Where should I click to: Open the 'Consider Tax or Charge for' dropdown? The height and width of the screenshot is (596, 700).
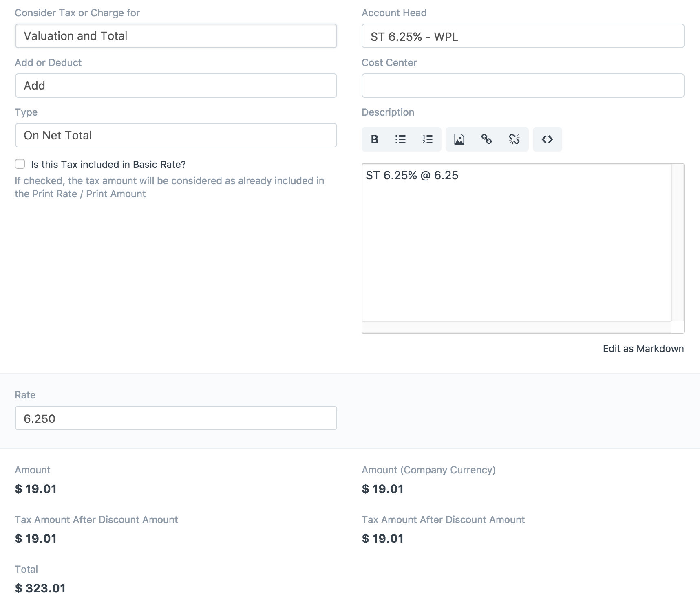click(x=176, y=36)
